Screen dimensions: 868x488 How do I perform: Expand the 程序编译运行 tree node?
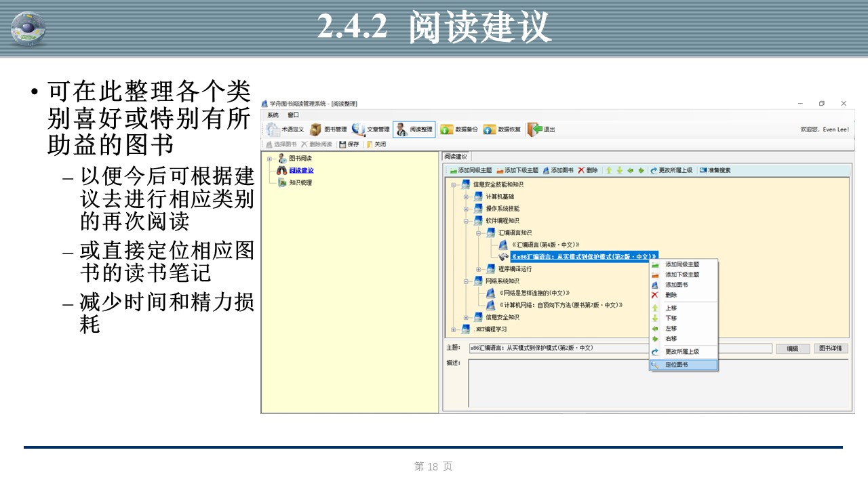479,269
